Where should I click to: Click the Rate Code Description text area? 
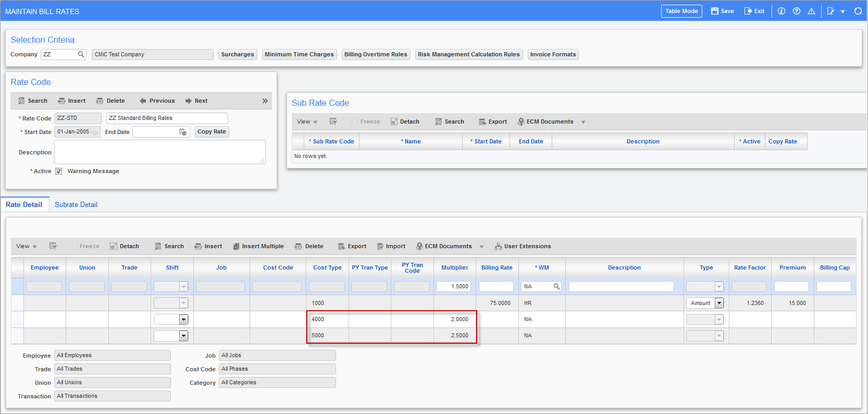(160, 152)
